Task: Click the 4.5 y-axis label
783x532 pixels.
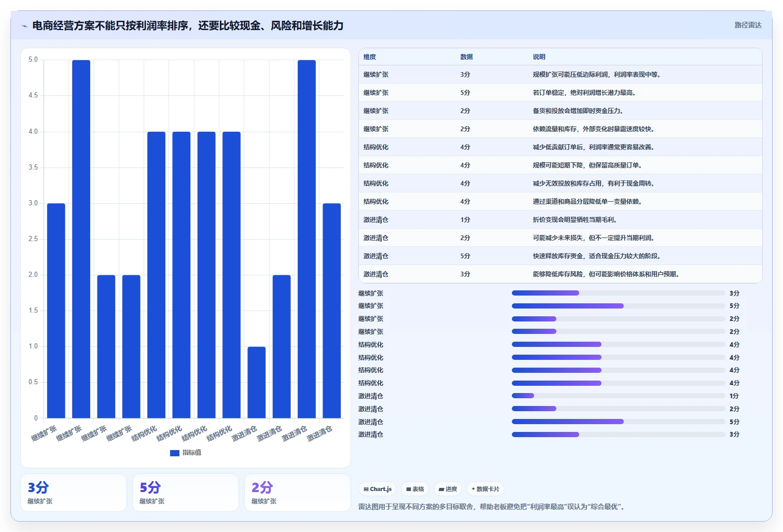Action: (33, 95)
